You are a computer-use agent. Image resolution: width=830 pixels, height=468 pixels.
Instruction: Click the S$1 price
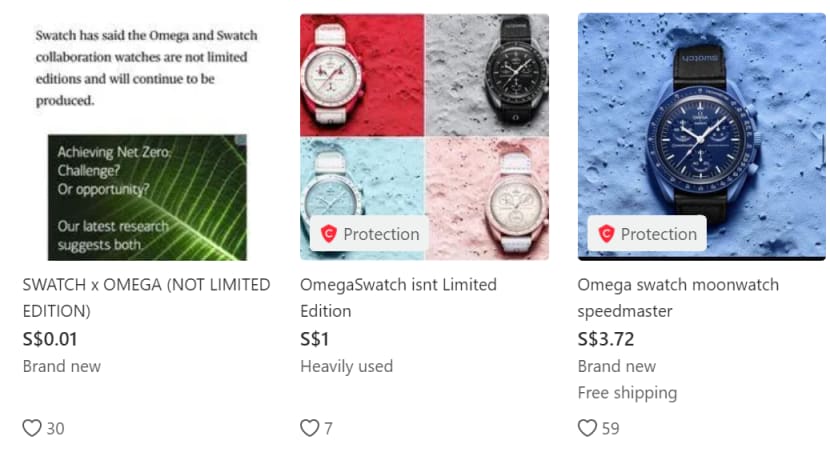[x=315, y=339]
